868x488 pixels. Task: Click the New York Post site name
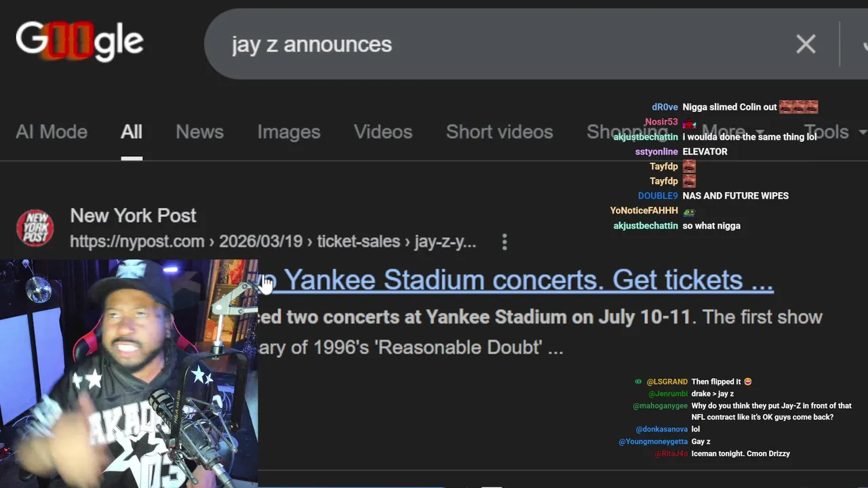point(133,216)
